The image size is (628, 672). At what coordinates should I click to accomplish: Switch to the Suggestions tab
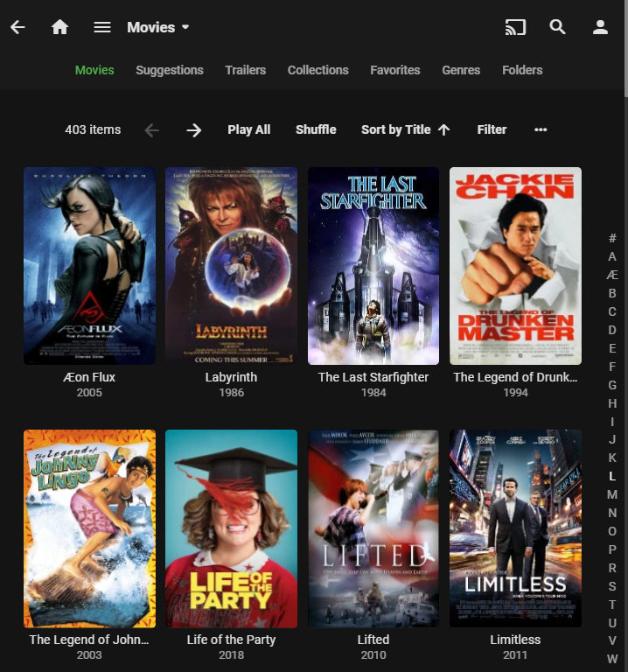click(170, 70)
